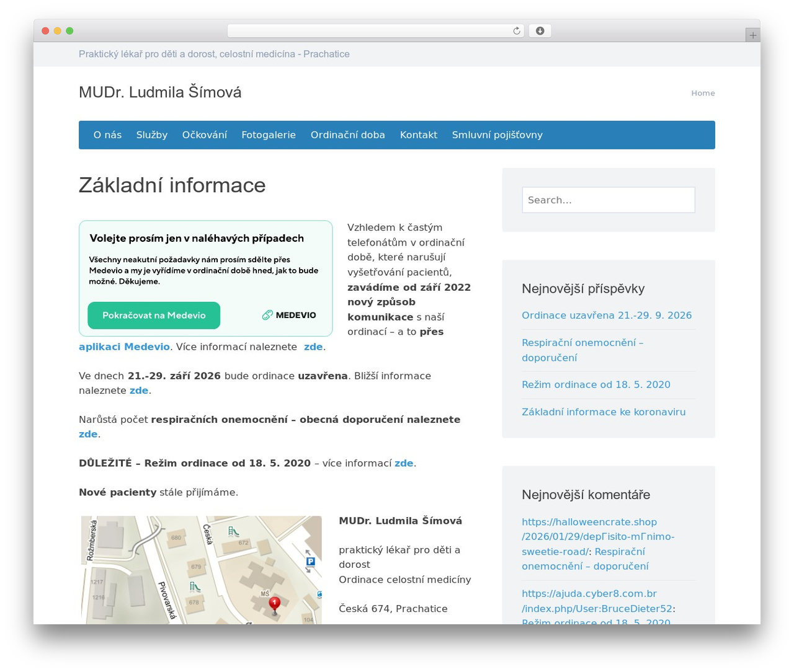Screen dimensions: 794x672
Task: Click zde under respiračních onemocnění text
Action: pyautogui.click(x=88, y=434)
